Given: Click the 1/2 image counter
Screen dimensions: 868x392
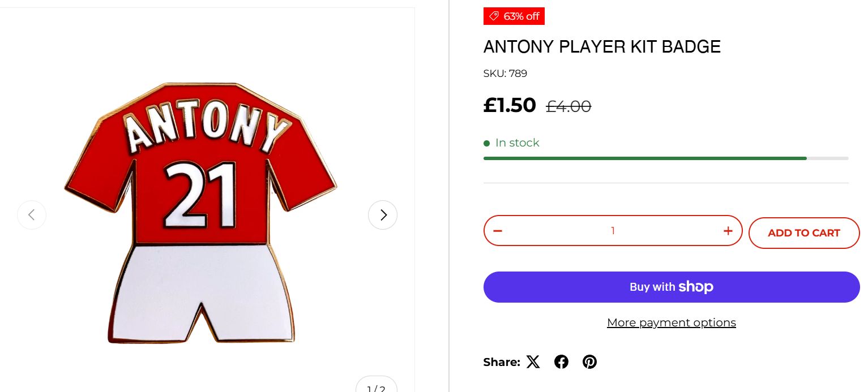Looking at the screenshot, I should tap(376, 387).
